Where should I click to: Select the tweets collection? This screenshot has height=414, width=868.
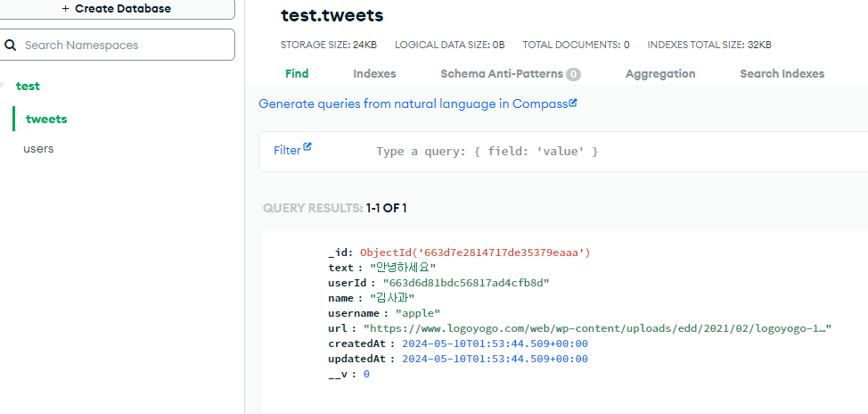click(46, 120)
